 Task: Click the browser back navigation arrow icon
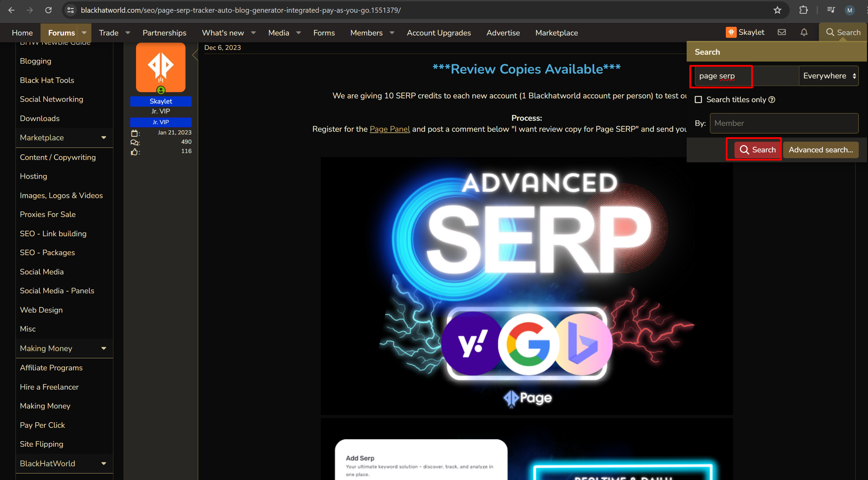click(11, 10)
